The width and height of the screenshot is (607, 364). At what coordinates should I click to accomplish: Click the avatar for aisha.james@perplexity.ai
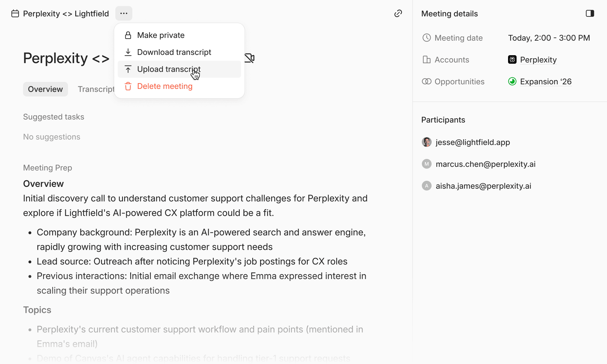(x=427, y=186)
